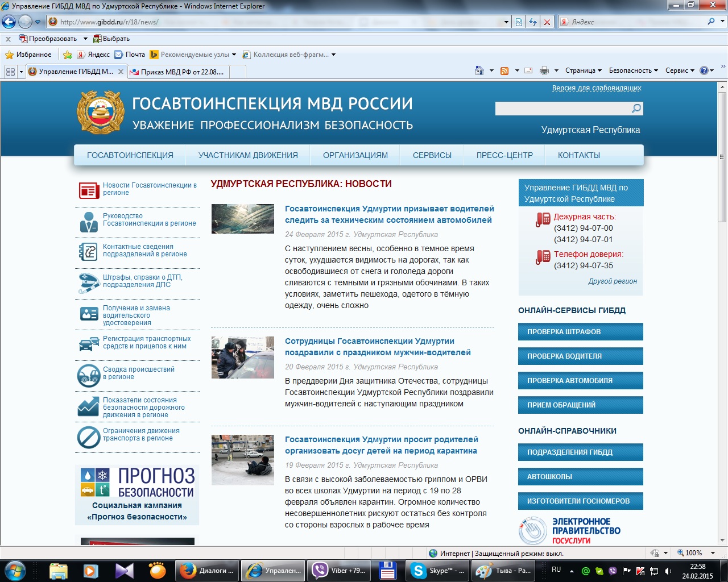Click the site search magnifier icon
The height and width of the screenshot is (582, 728).
click(x=636, y=109)
